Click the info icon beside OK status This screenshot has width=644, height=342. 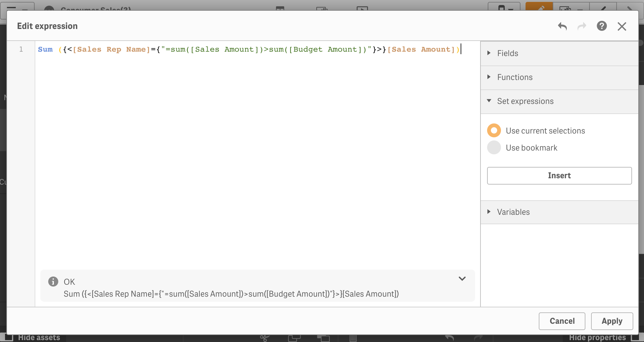(53, 282)
